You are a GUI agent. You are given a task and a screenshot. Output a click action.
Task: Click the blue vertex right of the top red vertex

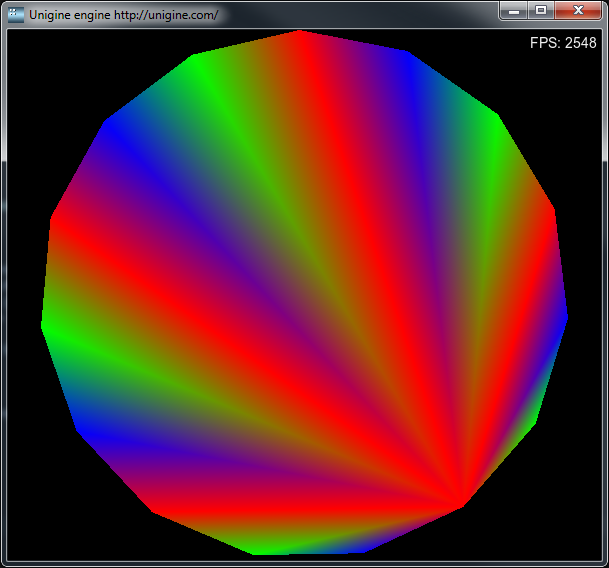click(406, 54)
